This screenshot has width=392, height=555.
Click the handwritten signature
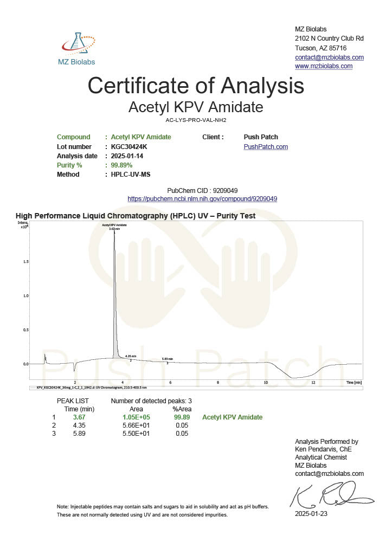[332, 494]
